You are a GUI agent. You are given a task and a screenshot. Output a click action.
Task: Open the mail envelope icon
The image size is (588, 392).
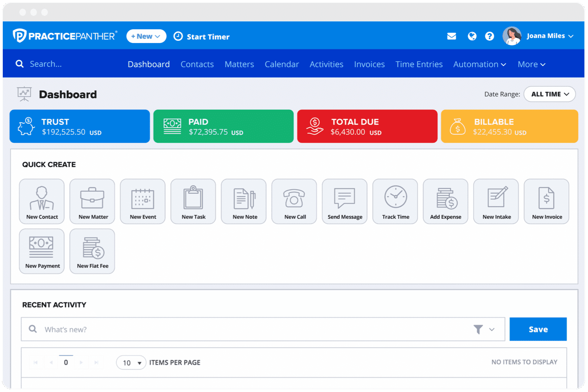pos(451,36)
